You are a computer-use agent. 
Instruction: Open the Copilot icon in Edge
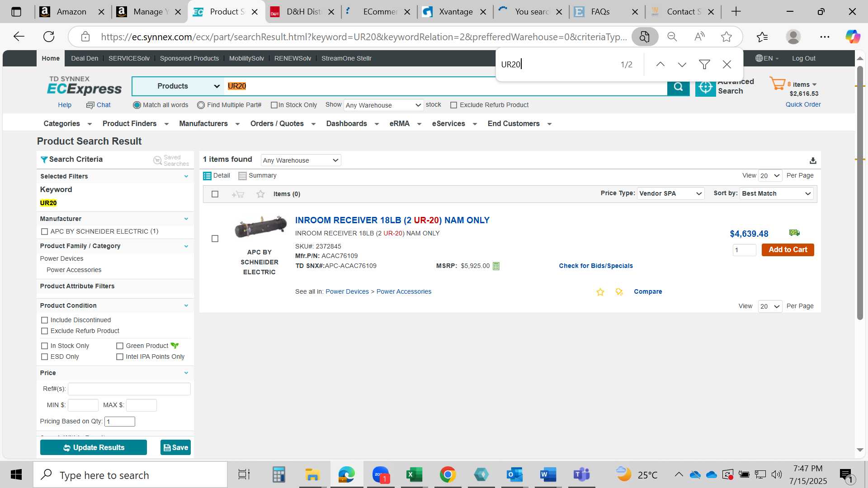click(853, 37)
